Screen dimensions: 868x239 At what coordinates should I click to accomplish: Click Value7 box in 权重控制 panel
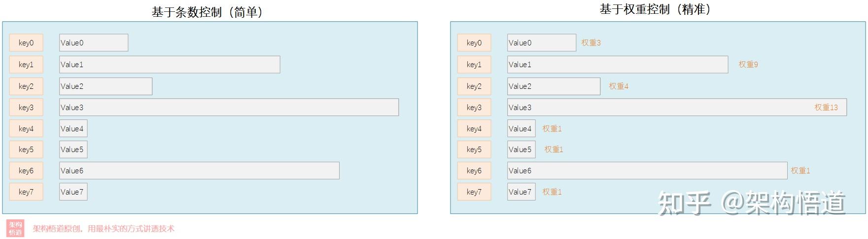[x=521, y=192]
